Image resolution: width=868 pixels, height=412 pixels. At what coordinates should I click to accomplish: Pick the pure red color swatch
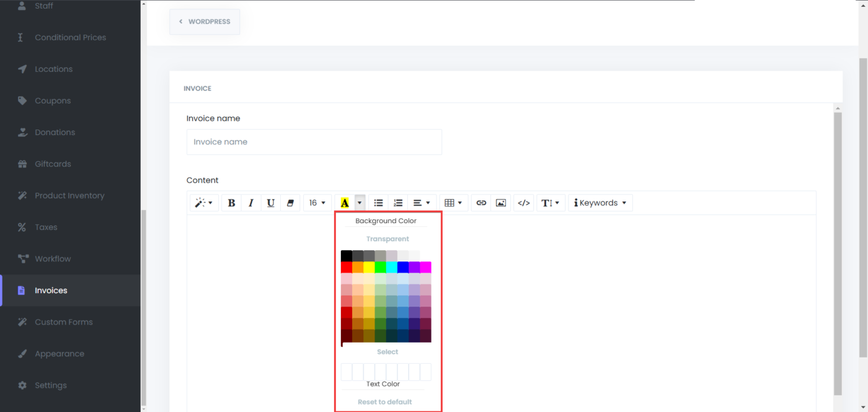tap(347, 268)
